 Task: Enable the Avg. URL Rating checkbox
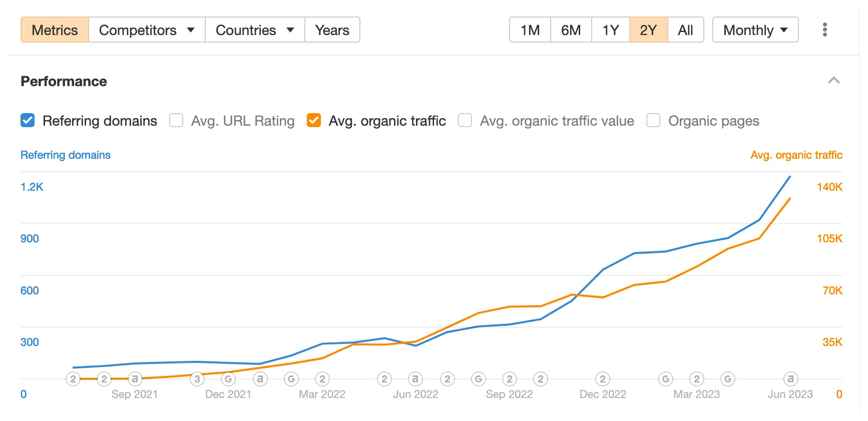point(176,120)
